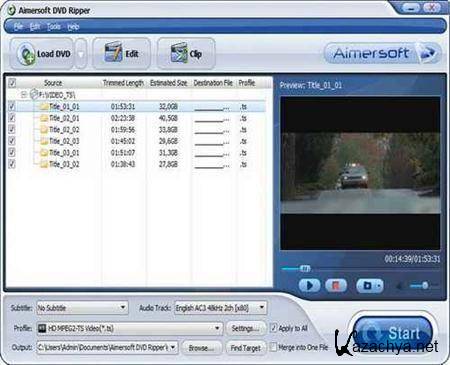Screen dimensions: 450x365
Task: Click the Aimersoft logo banner
Action: pyautogui.click(x=383, y=53)
